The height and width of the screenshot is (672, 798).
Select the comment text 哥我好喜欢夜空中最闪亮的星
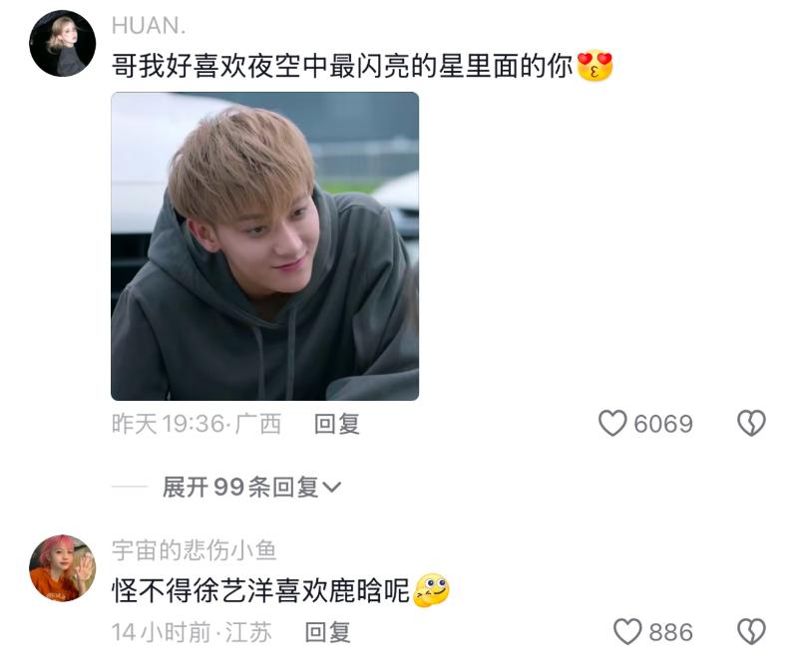tap(286, 66)
